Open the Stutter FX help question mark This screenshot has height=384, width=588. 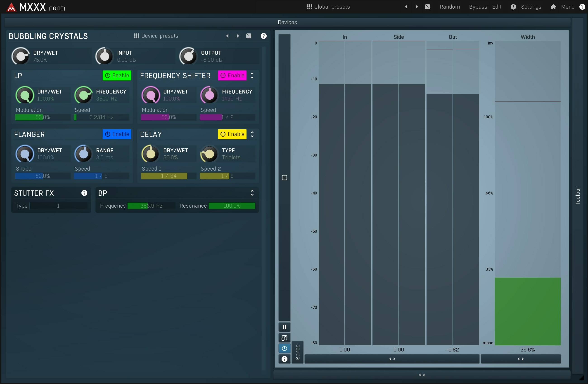(x=84, y=193)
